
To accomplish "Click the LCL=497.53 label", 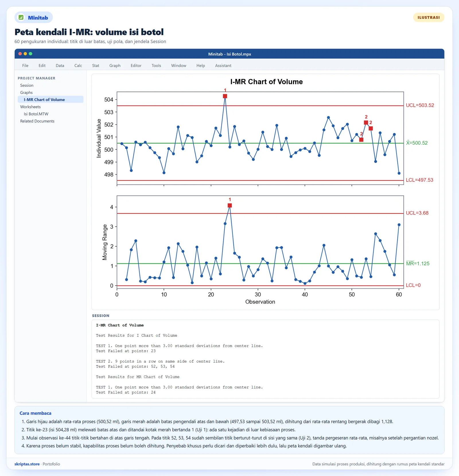I will pyautogui.click(x=419, y=180).
